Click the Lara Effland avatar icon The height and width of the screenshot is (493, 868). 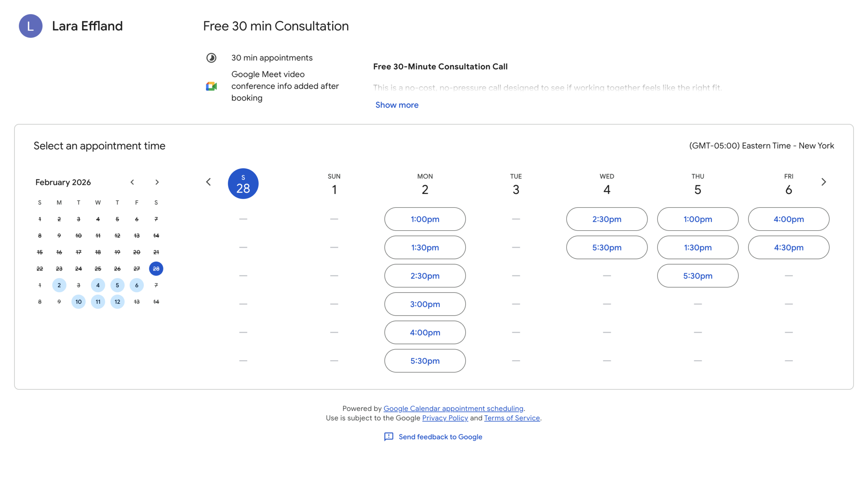coord(31,26)
